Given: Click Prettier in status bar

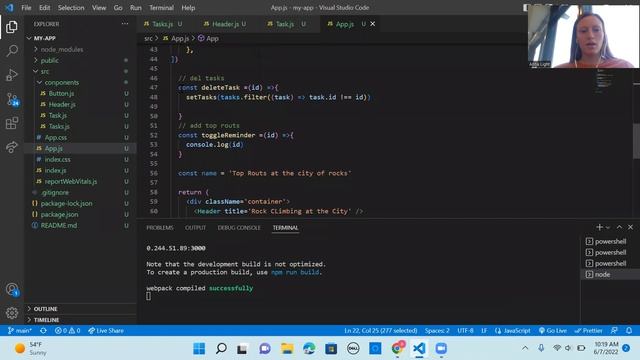Looking at the screenshot, I should click(588, 331).
